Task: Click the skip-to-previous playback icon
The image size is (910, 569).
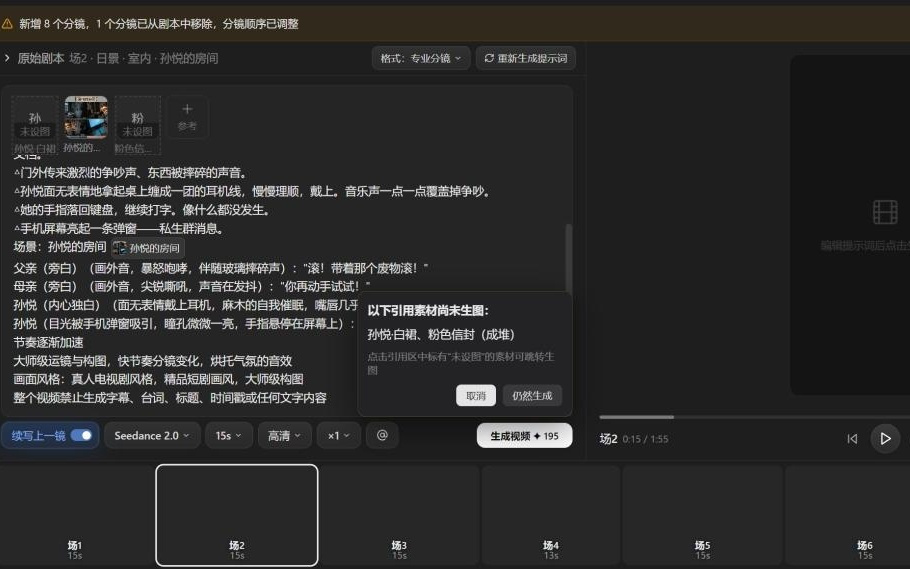Action: pyautogui.click(x=852, y=438)
